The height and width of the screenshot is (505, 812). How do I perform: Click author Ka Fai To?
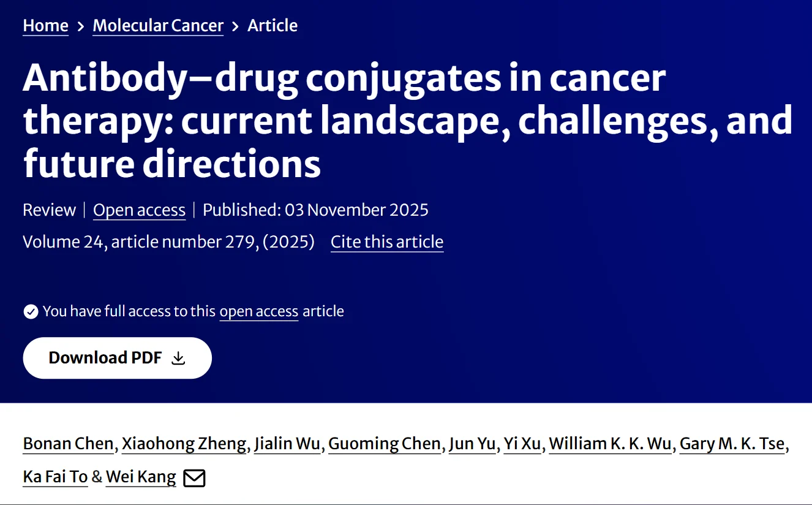pyautogui.click(x=55, y=477)
